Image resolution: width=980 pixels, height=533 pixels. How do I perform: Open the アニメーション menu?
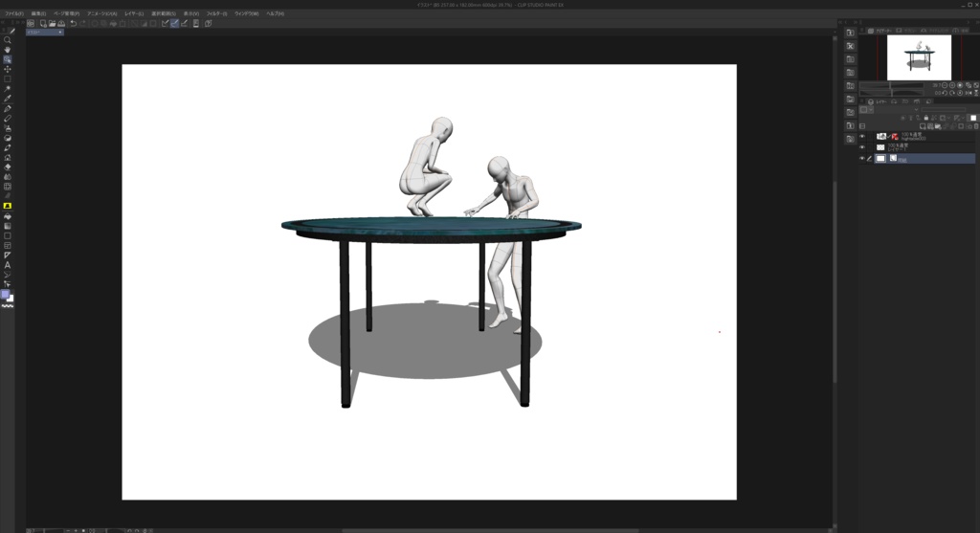101,13
